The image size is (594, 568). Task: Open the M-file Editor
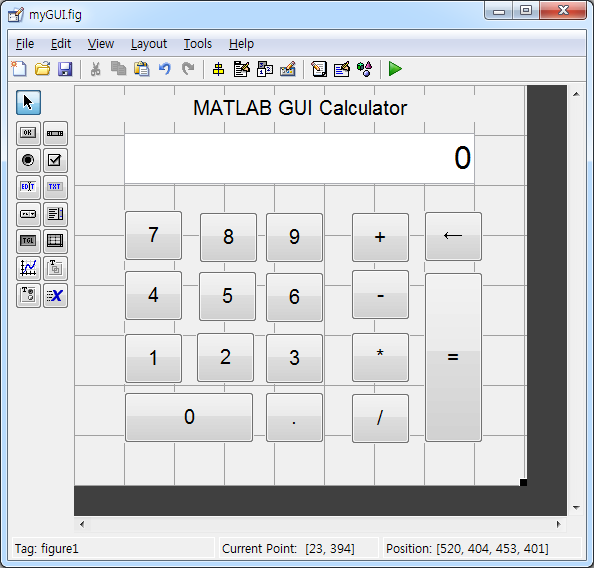pos(319,69)
